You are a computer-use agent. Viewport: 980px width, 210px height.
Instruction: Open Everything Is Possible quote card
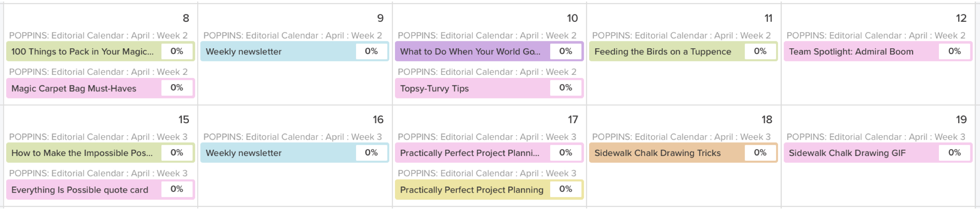(80, 190)
